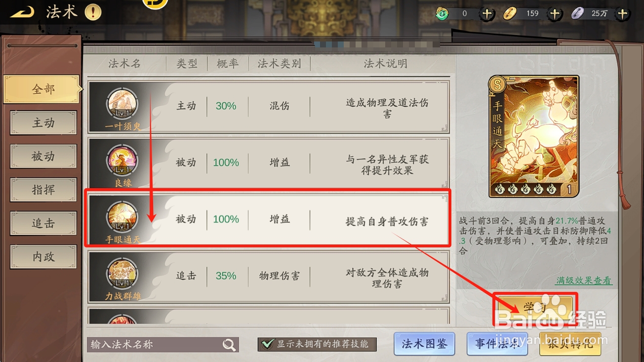Select the 力战群雄 skill icon
644x362 pixels.
[122, 274]
